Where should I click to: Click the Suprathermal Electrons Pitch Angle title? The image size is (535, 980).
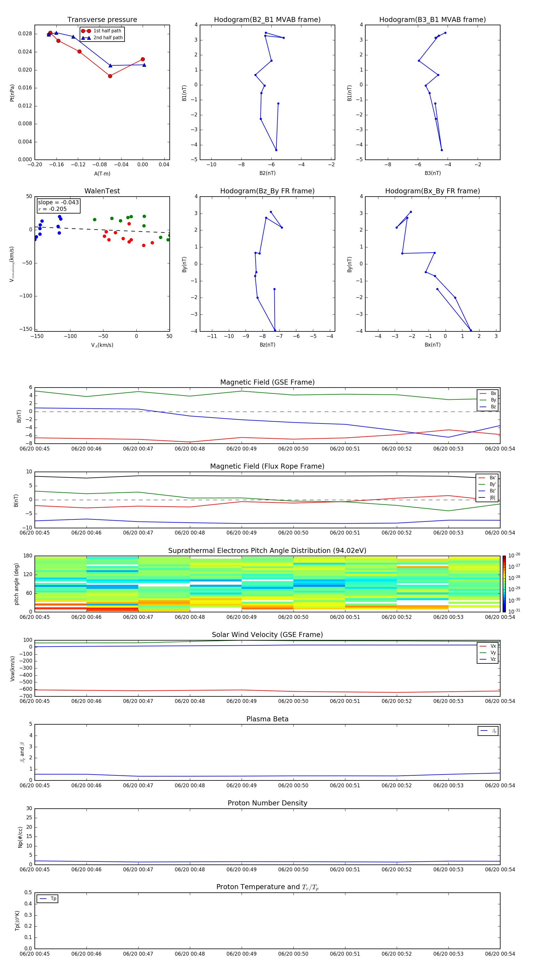coord(267,551)
